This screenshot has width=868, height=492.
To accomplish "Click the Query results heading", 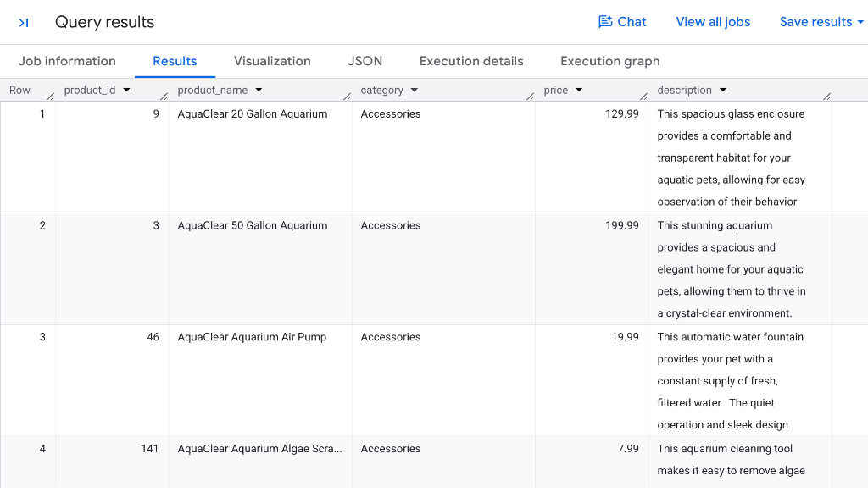I will click(x=104, y=23).
